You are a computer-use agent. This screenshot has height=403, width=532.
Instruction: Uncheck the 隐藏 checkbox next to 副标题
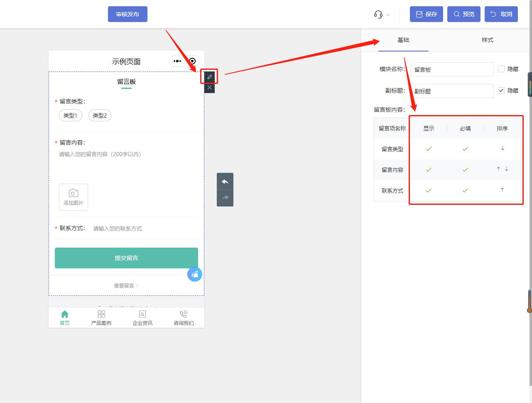tap(501, 91)
